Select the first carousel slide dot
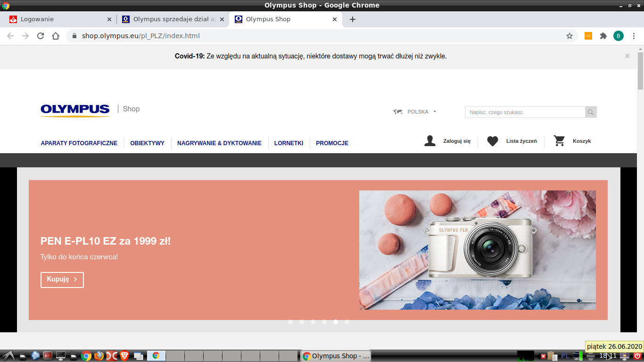Viewport: 644px width, 362px height. coord(290,322)
